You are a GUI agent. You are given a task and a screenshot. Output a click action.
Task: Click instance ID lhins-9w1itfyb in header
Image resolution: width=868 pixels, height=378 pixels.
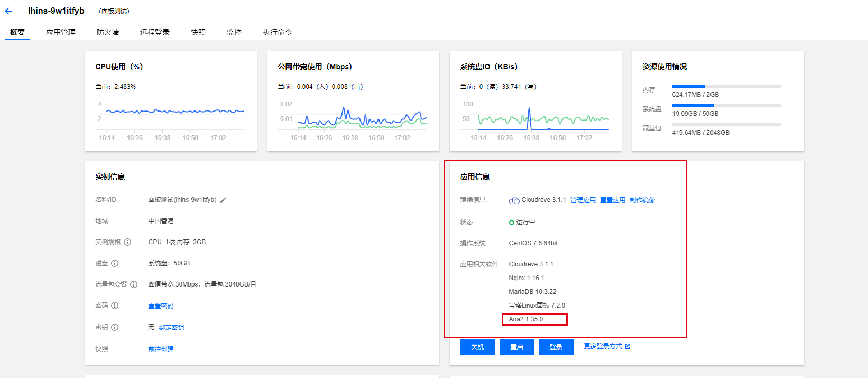point(56,11)
